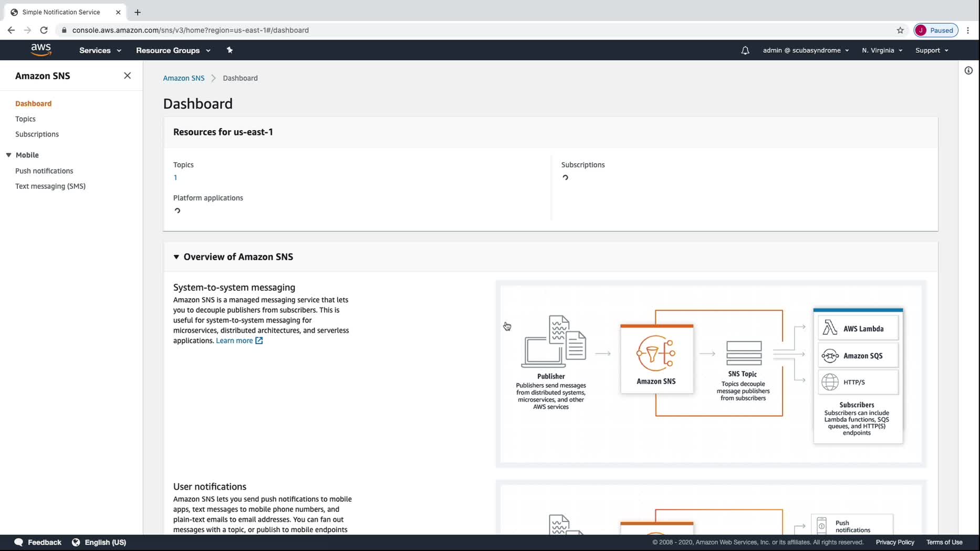Open the external Learn more link icon
The width and height of the screenshot is (980, 551).
pyautogui.click(x=259, y=341)
